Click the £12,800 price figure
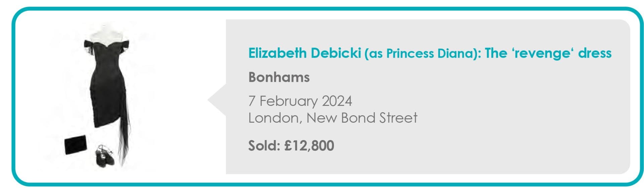Screen dimensions: 644x189 click(x=309, y=146)
